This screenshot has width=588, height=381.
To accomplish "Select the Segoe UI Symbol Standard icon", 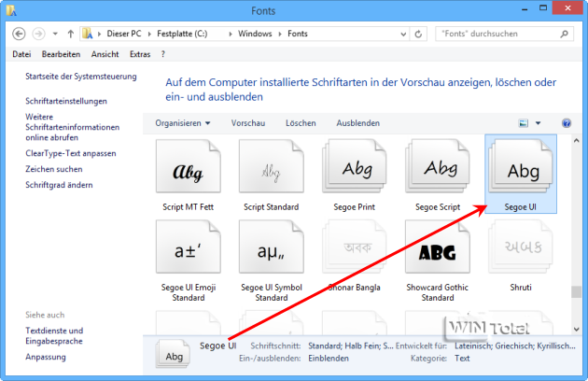I will tap(272, 247).
